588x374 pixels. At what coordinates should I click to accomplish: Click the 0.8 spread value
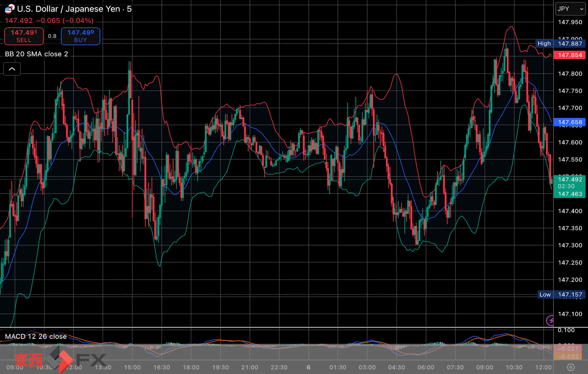(x=52, y=36)
